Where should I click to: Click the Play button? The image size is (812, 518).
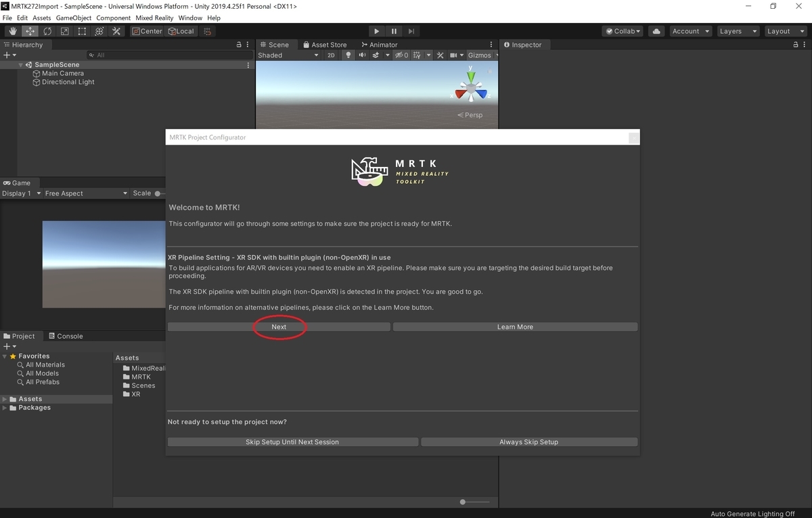(377, 31)
